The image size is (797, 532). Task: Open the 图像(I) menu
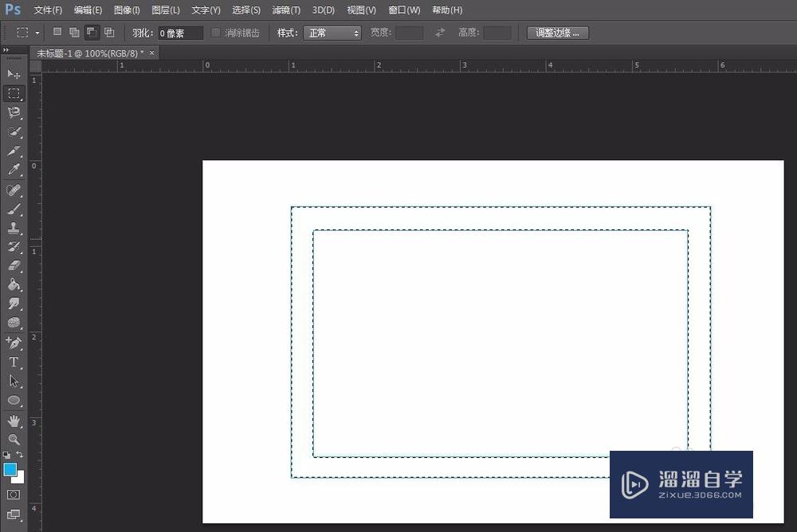click(127, 10)
